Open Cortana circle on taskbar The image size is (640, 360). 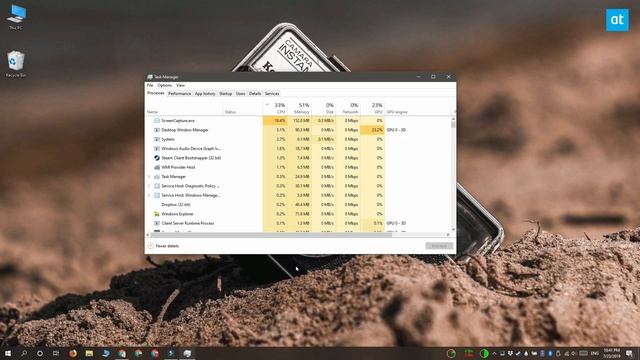[x=40, y=353]
